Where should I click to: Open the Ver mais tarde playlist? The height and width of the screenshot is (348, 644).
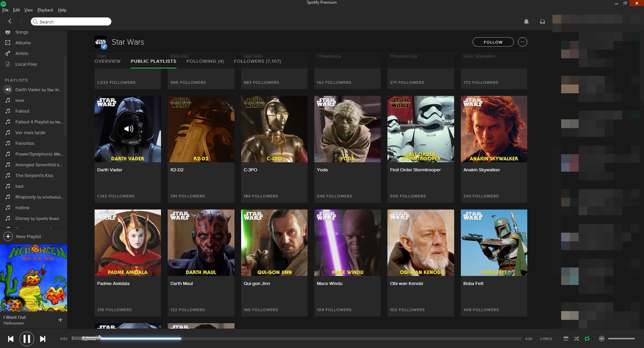pyautogui.click(x=30, y=133)
